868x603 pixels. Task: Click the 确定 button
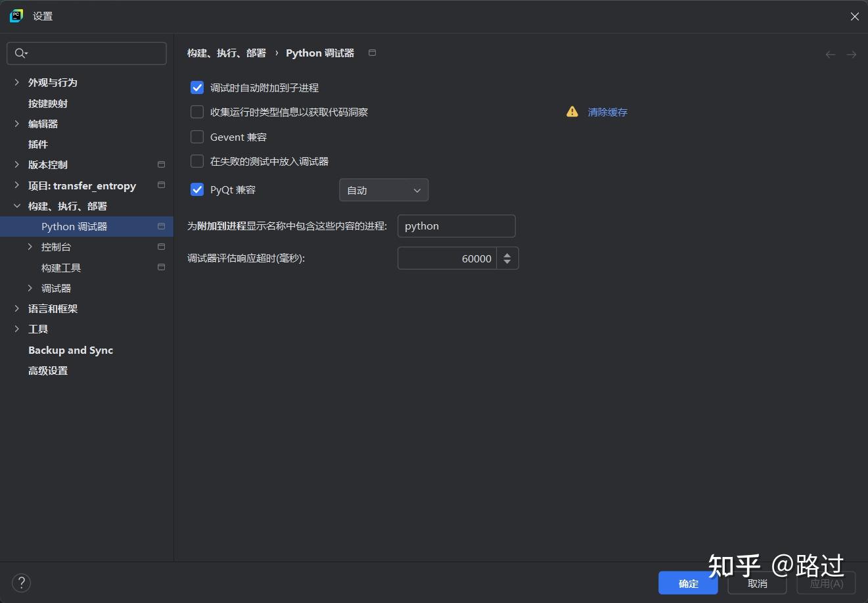tap(688, 583)
